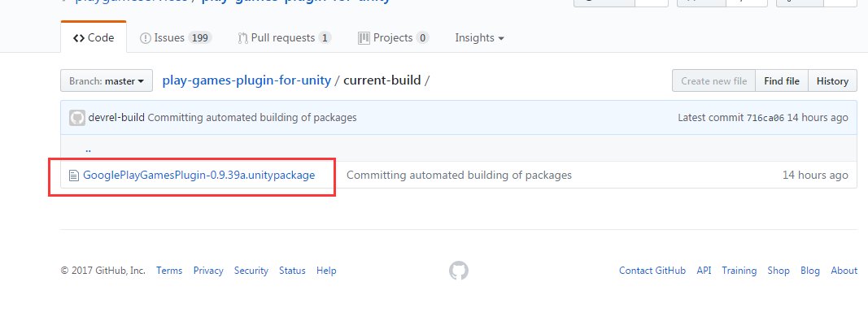Viewport: 868px width, 334px height.
Task: Open the Branch: master selector
Action: click(107, 81)
